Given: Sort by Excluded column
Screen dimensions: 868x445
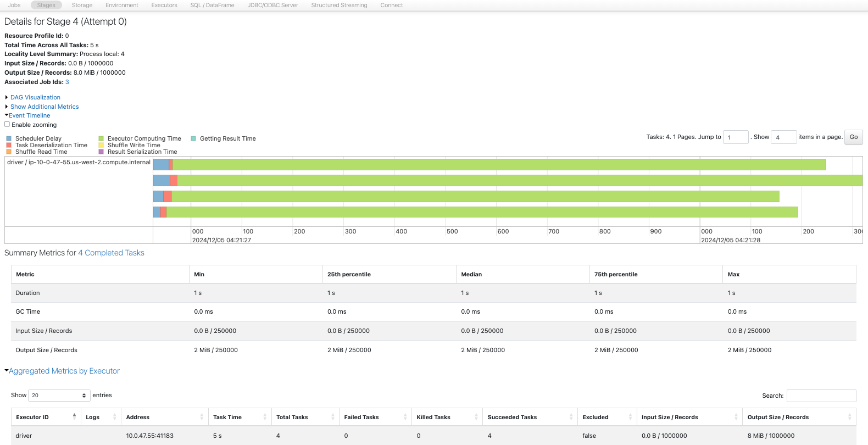Looking at the screenshot, I should [607, 417].
